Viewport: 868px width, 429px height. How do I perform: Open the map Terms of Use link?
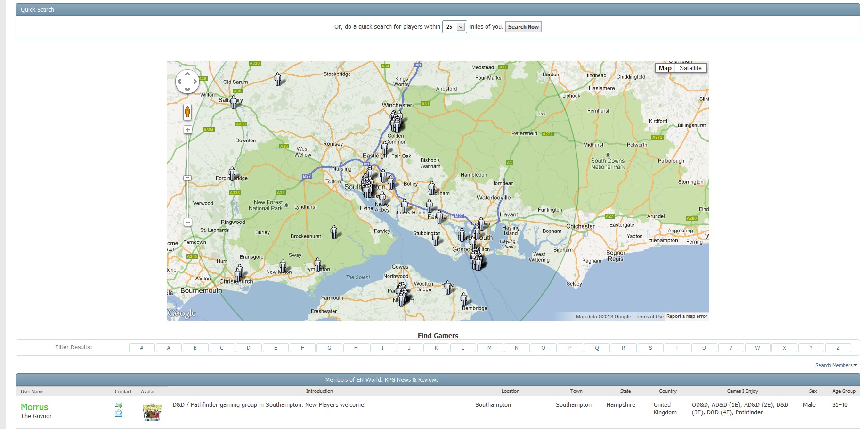click(649, 317)
